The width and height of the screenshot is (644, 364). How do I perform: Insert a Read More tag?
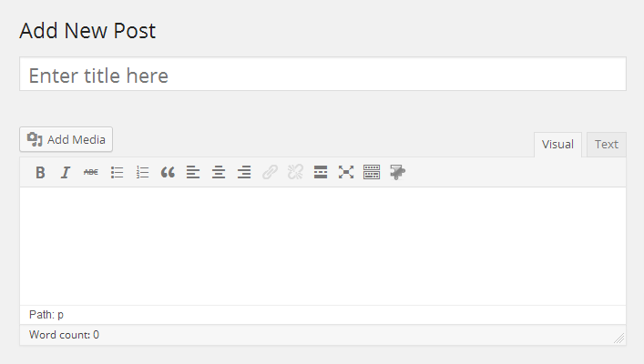tap(321, 172)
